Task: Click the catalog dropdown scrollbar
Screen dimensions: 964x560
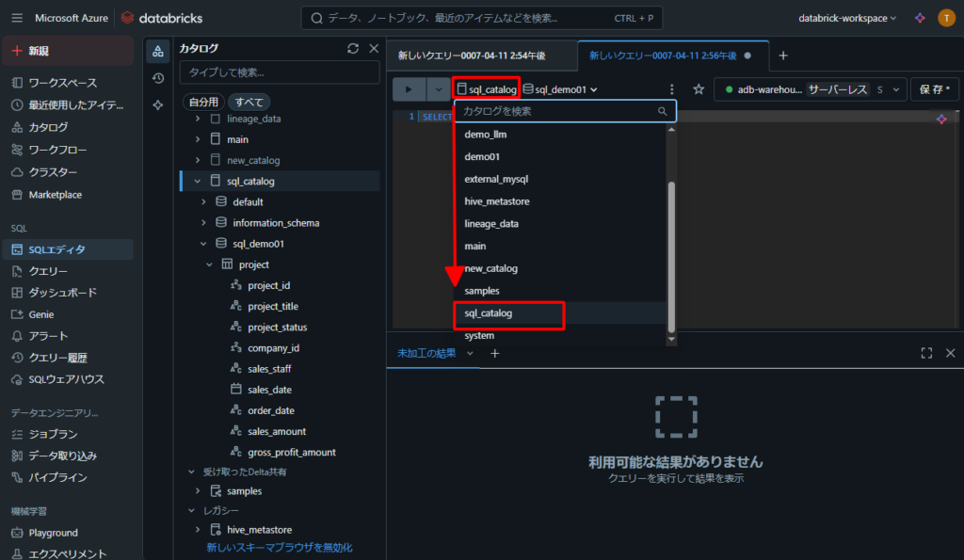Action: [x=671, y=257]
